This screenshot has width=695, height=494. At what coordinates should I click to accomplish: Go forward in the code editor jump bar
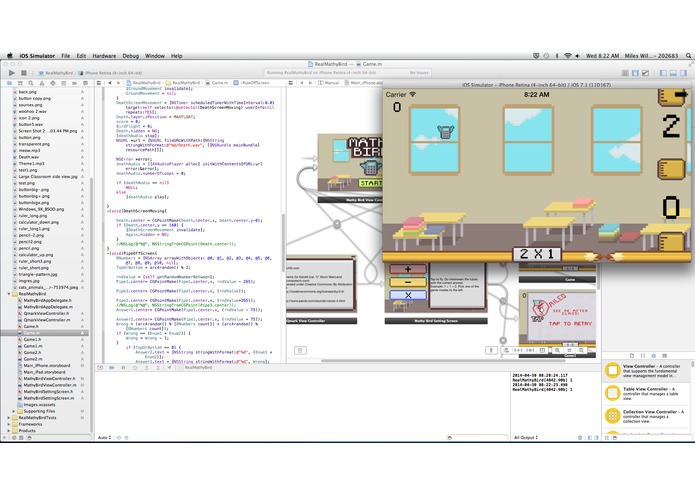[118, 83]
